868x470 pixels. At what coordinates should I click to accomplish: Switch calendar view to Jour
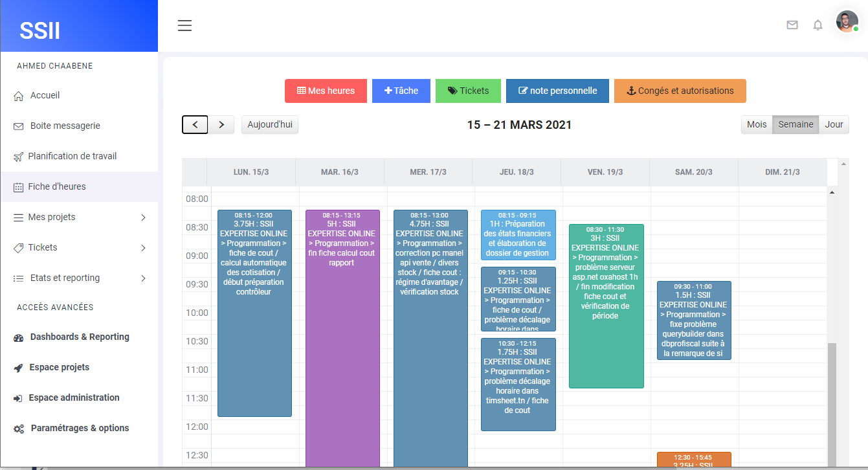coord(833,124)
